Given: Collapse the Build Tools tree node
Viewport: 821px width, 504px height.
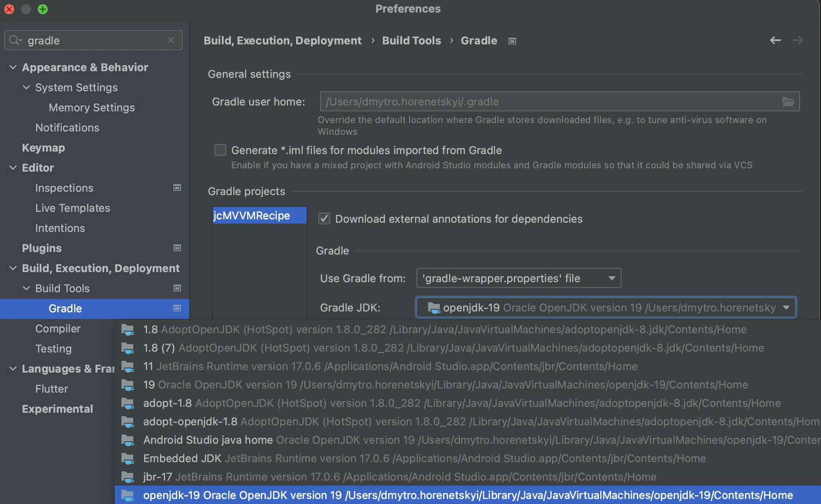Looking at the screenshot, I should pos(26,288).
